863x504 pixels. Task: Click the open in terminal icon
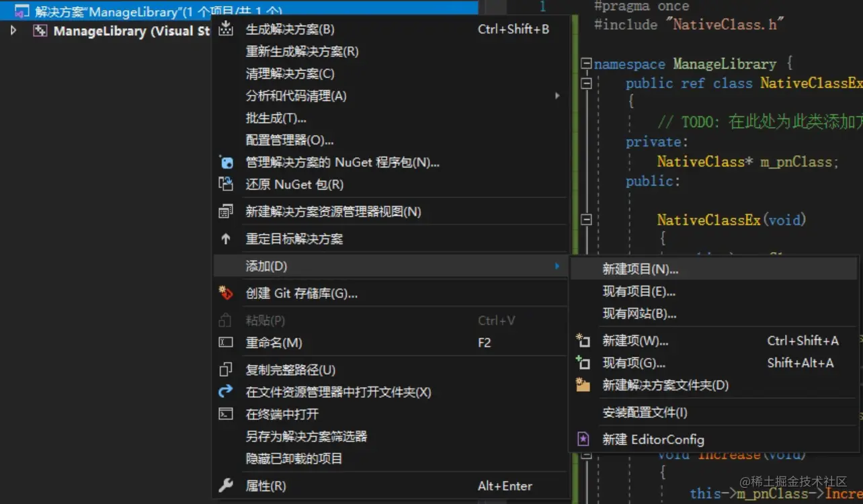(226, 414)
